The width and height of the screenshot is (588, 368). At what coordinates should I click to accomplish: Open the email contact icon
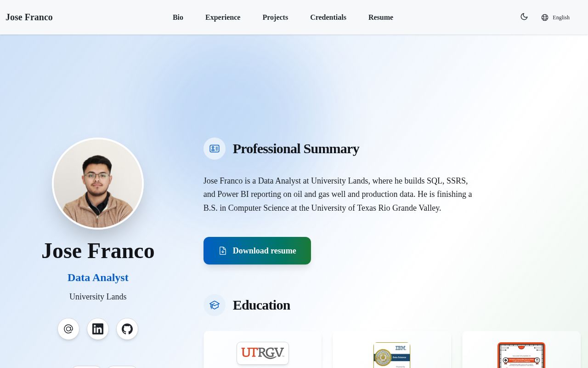tap(68, 329)
